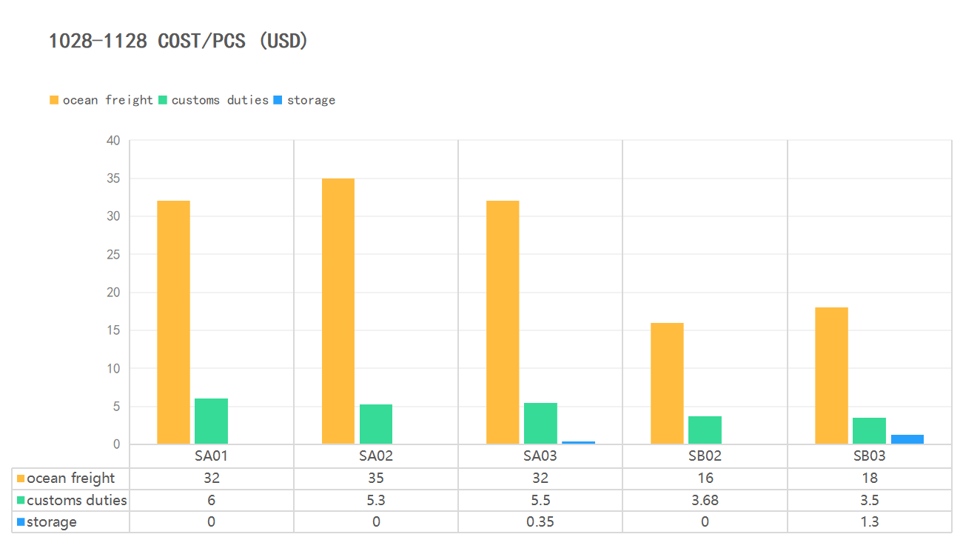This screenshot has height=537, width=980.
Task: Click the SA02 customs duties bar
Action: tap(376, 424)
